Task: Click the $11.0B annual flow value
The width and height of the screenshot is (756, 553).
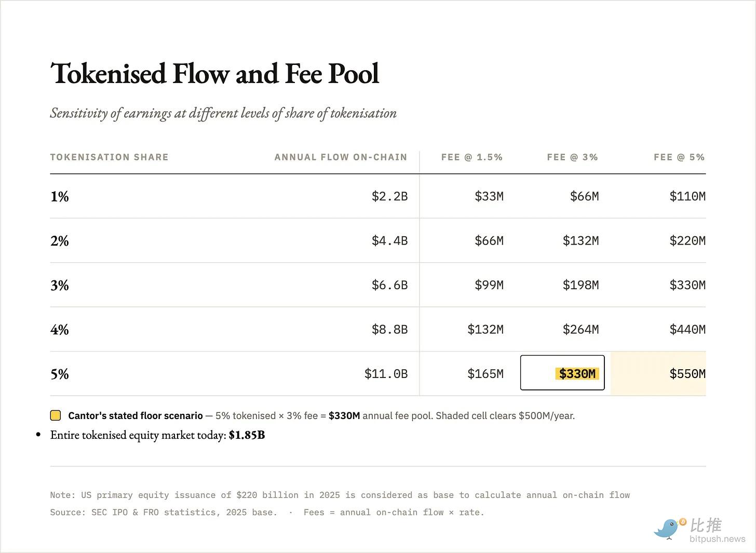Action: coord(386,374)
